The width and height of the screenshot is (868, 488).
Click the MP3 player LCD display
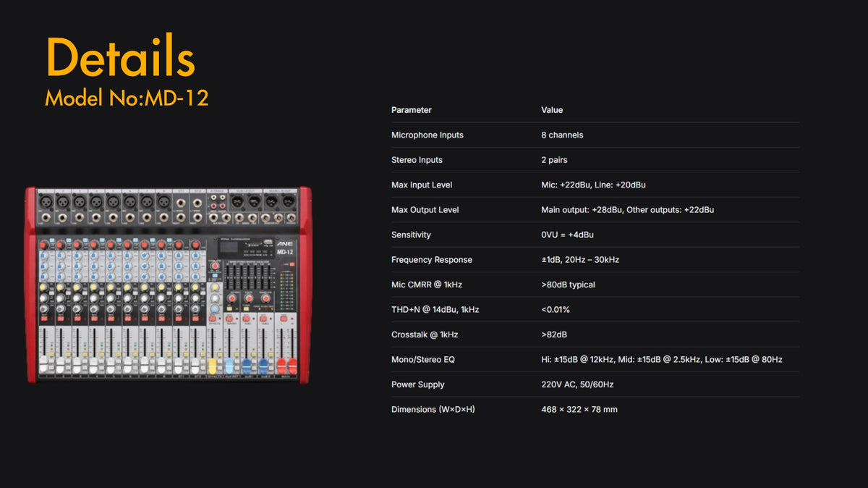pos(229,248)
